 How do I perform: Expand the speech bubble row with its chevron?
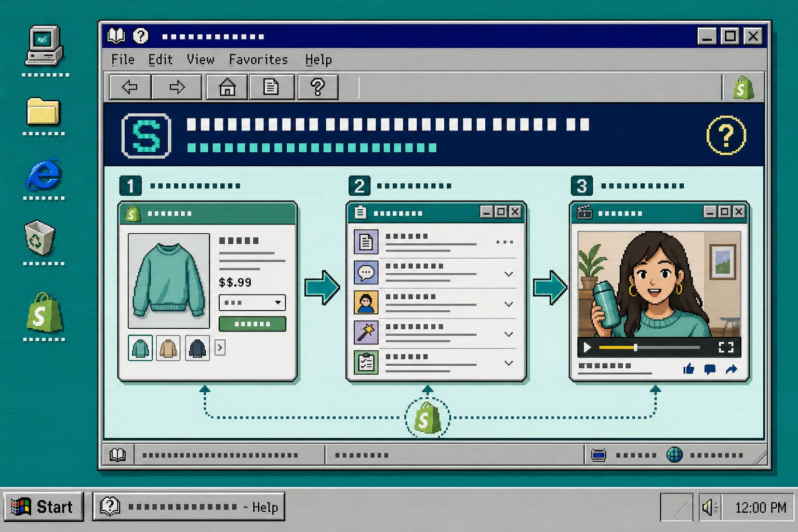(509, 274)
